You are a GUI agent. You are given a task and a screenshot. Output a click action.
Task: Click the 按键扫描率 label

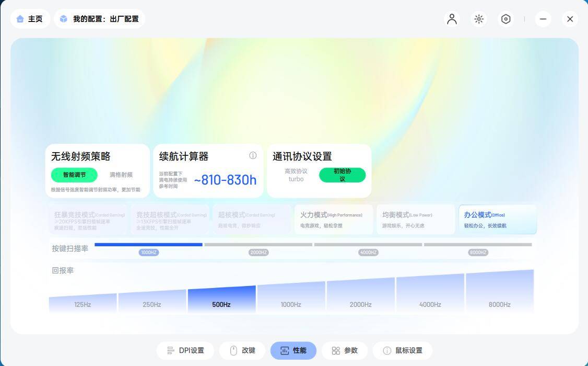[70, 248]
